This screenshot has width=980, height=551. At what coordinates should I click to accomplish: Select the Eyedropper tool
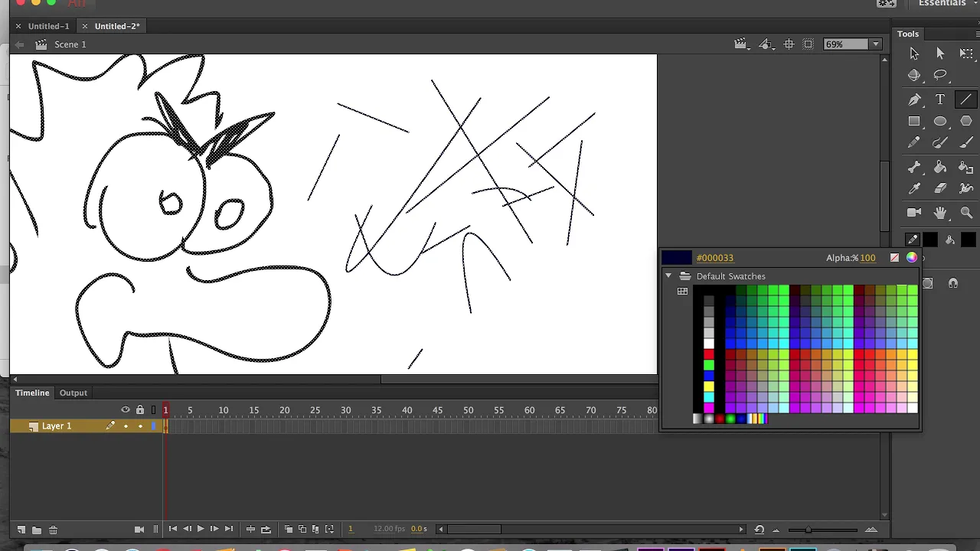click(914, 188)
